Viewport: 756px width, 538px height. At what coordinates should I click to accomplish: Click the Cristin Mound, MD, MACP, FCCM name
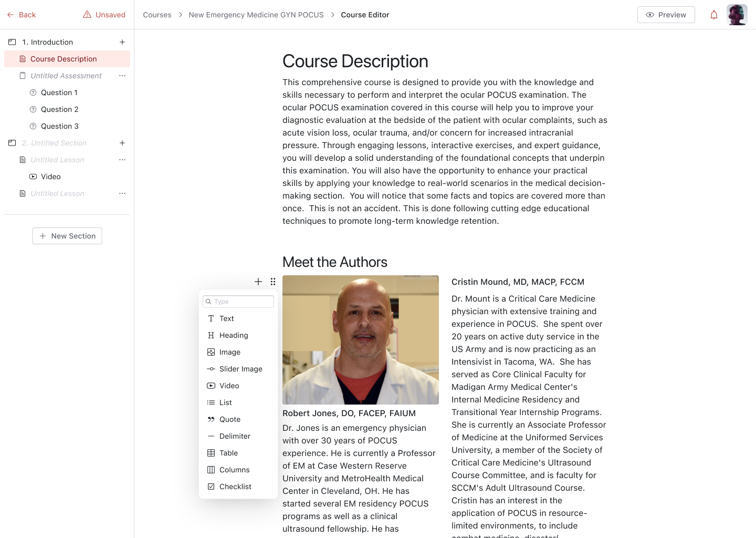click(518, 282)
